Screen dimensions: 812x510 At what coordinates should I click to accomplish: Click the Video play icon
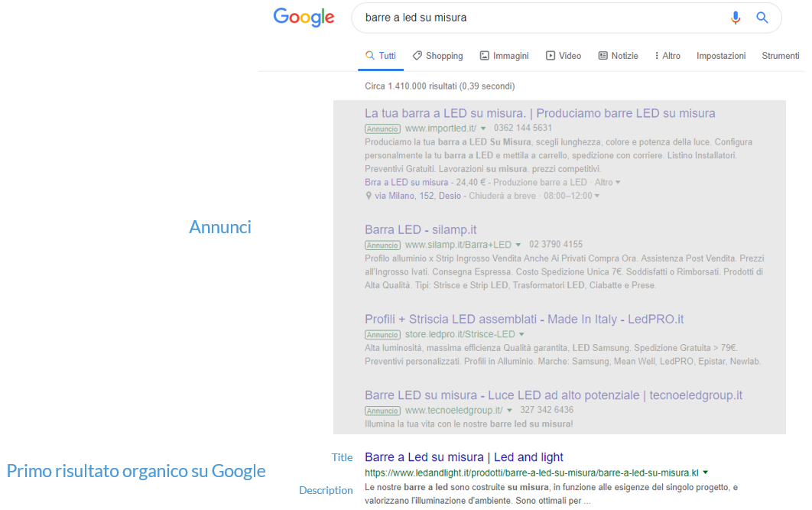(x=551, y=55)
